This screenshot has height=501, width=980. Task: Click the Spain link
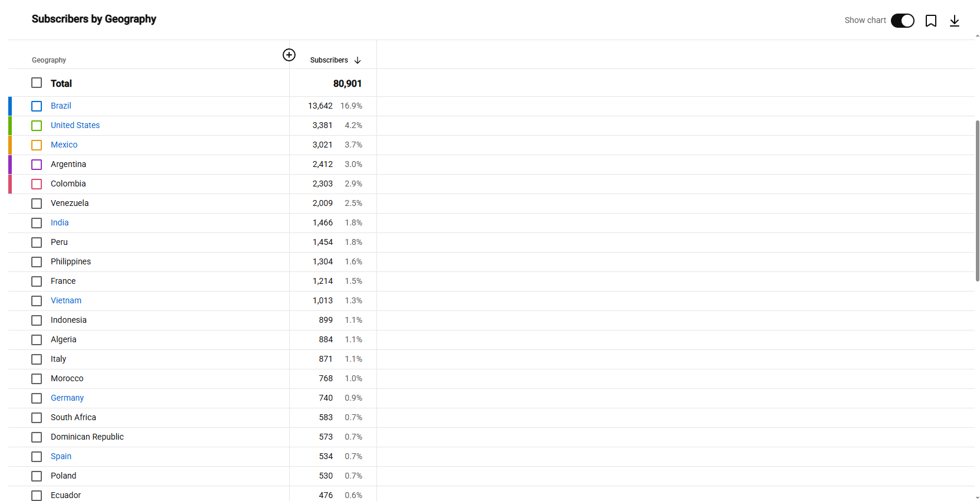click(x=61, y=456)
